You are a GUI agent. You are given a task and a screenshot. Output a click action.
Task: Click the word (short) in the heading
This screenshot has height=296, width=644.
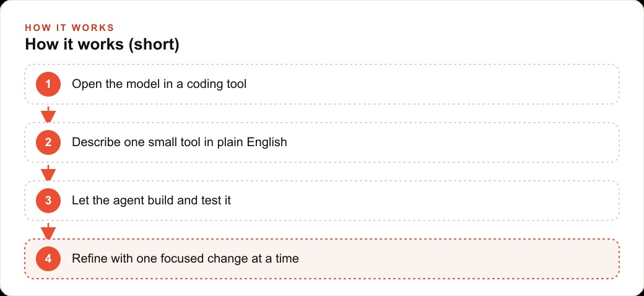[154, 45]
